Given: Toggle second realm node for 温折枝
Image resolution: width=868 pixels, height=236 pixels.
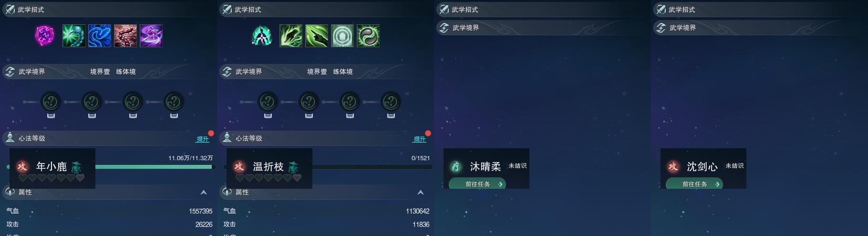Looking at the screenshot, I should coord(309,102).
